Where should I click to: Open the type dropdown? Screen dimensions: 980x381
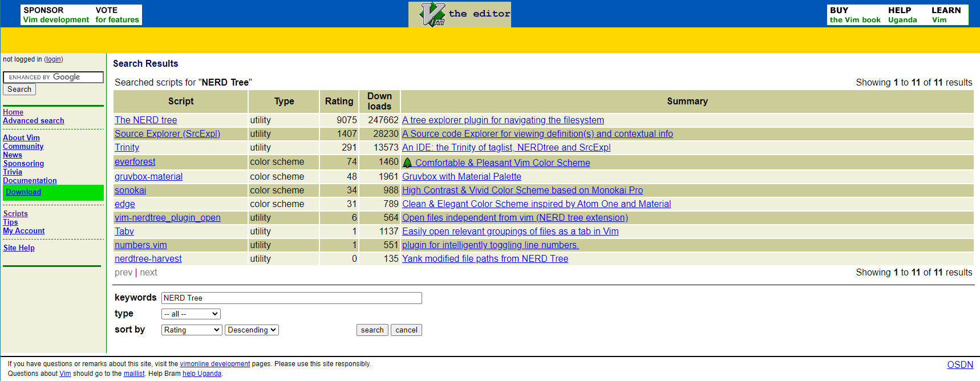191,314
